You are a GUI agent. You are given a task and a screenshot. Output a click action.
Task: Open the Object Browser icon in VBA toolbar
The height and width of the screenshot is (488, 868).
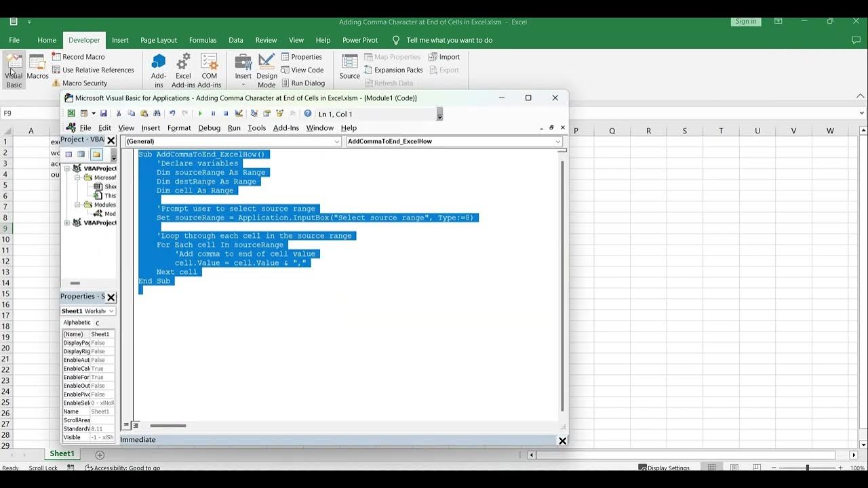pos(279,113)
